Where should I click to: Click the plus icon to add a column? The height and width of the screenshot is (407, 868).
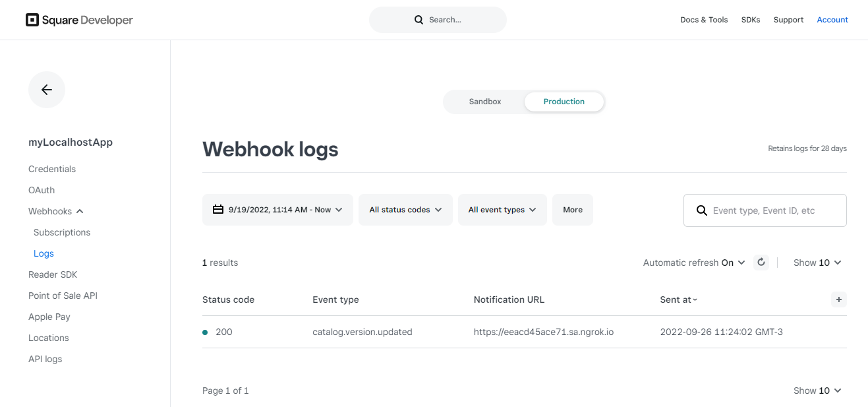click(x=838, y=299)
